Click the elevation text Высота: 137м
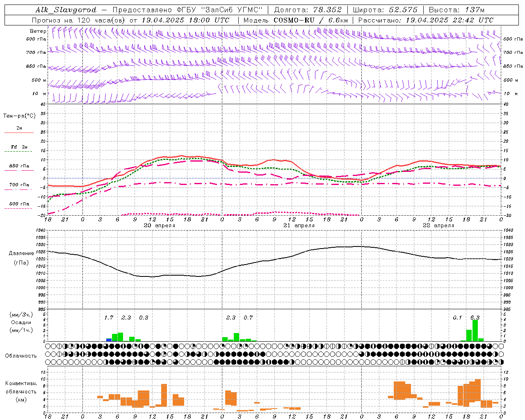Viewport: 525px width, 420px height. pos(457,10)
